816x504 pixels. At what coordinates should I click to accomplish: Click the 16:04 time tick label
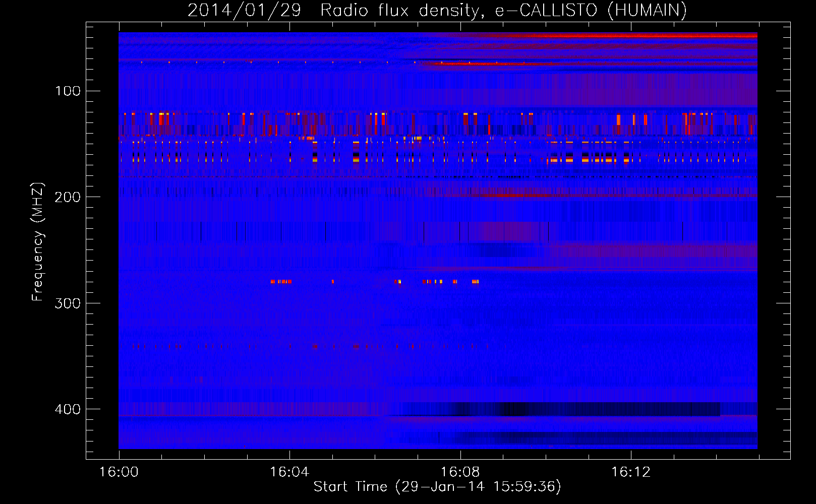tap(289, 472)
